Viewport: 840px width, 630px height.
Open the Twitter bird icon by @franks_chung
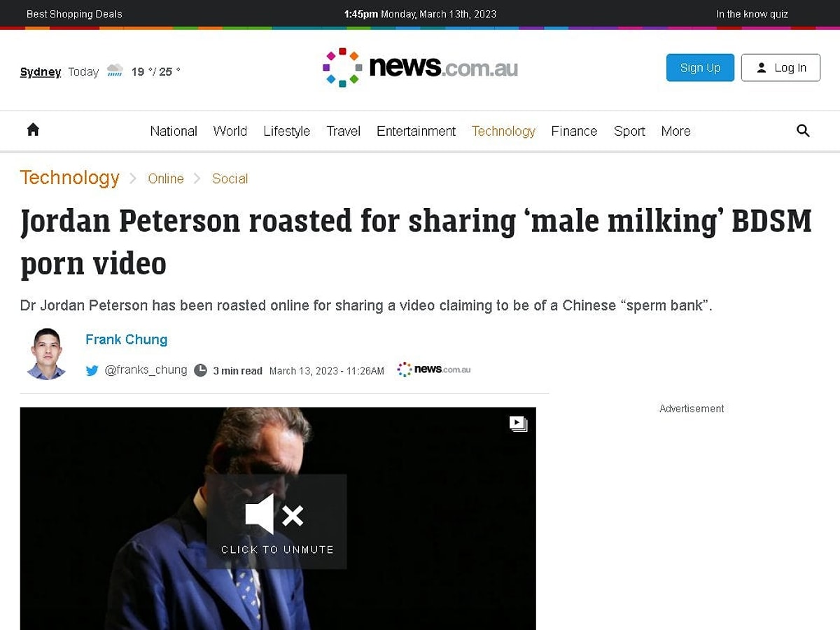pyautogui.click(x=92, y=370)
